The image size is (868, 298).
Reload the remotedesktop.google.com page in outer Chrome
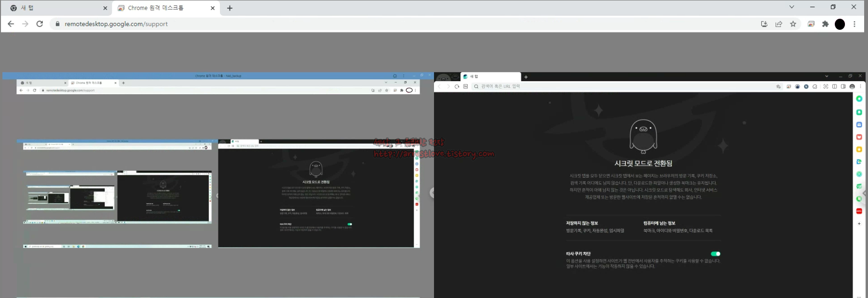(39, 24)
